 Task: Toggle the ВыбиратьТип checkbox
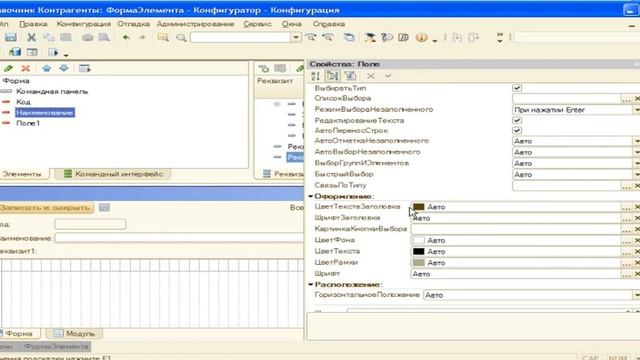click(517, 88)
